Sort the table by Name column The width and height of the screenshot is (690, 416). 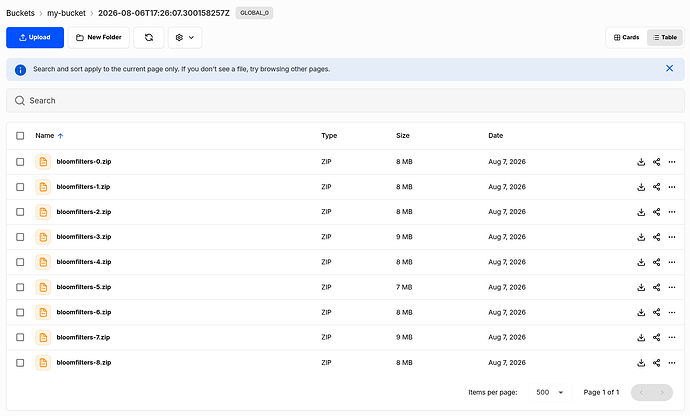click(x=49, y=136)
